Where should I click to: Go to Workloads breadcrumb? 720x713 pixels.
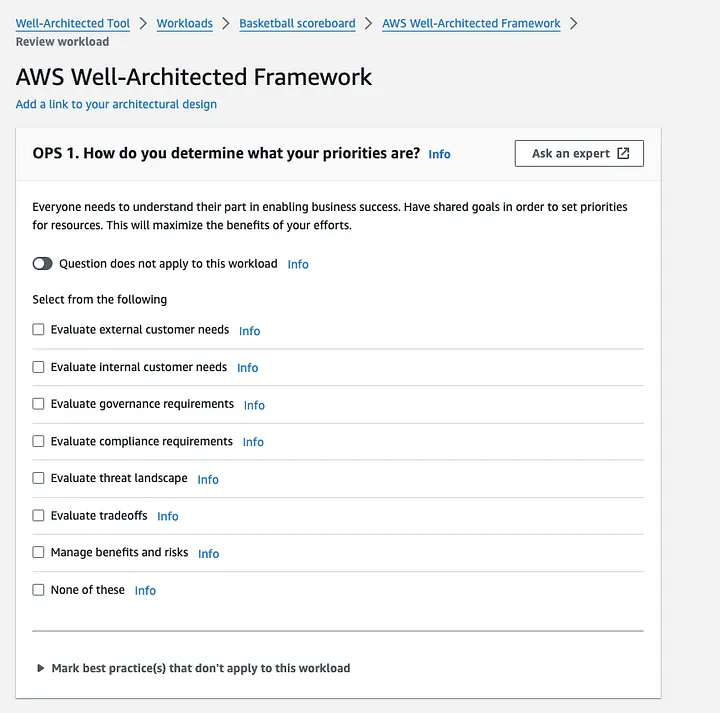[184, 23]
